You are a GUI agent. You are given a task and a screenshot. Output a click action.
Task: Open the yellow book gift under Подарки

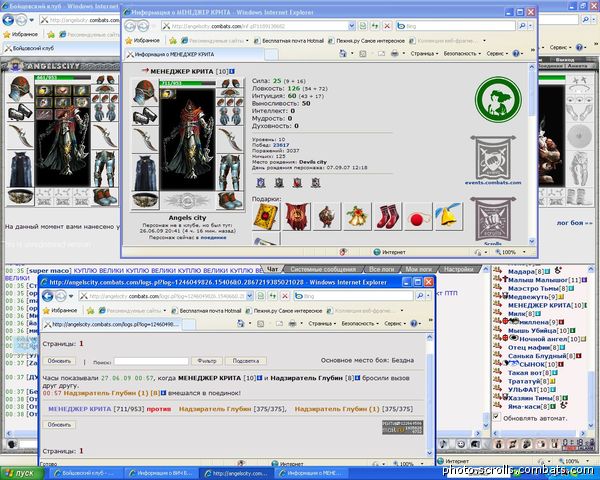[266, 217]
